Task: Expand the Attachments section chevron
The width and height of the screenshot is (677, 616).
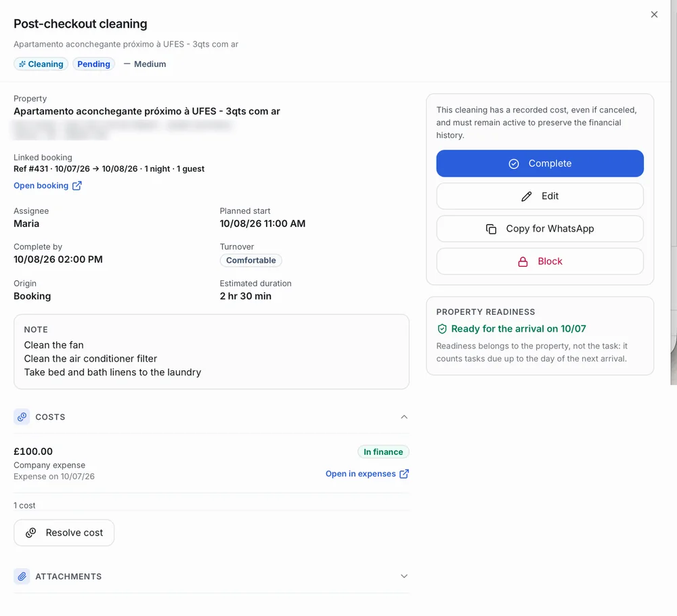Action: pos(404,576)
